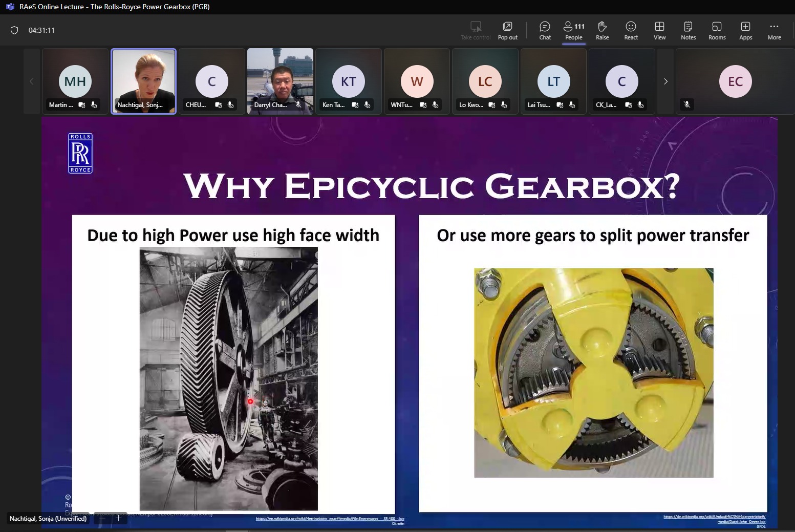Open the View layout options
This screenshot has width=795, height=532.
pyautogui.click(x=659, y=30)
